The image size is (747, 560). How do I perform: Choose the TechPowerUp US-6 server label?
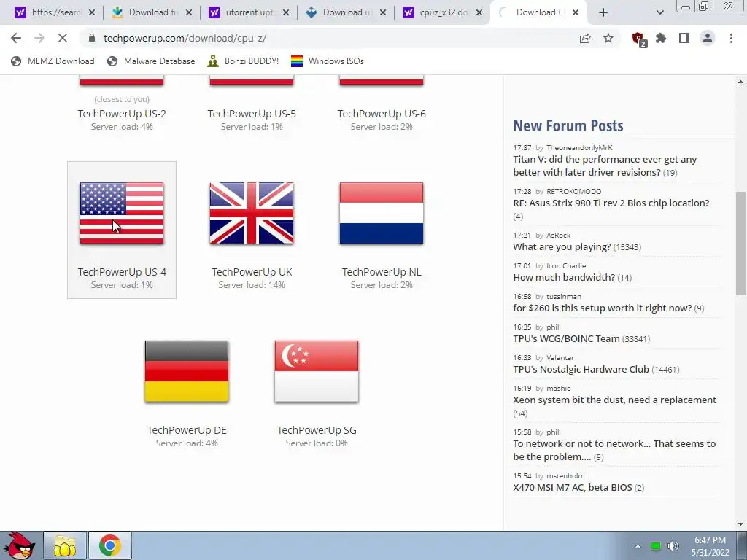point(382,114)
